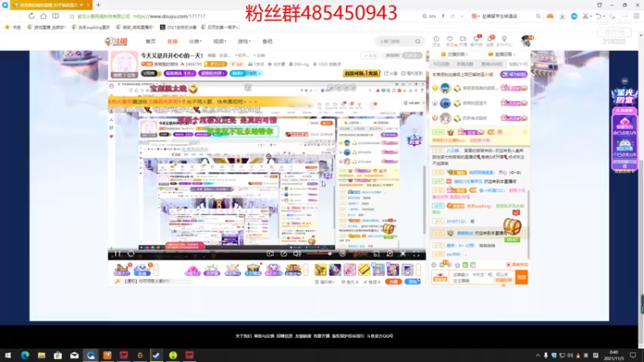Open a new browser tab
The image size is (644, 362).
pos(98,5)
